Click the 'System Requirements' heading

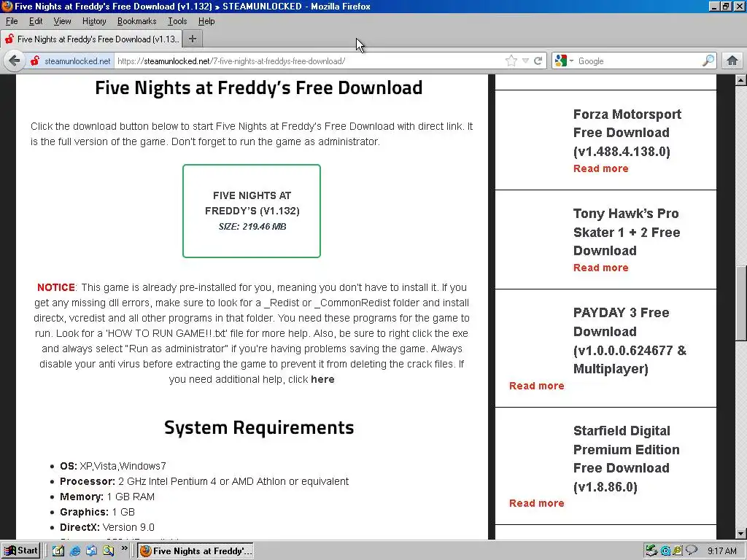(x=259, y=427)
